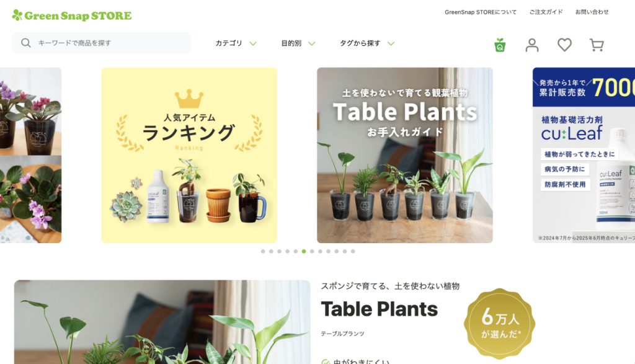Focus the keyword product search field

[101, 43]
